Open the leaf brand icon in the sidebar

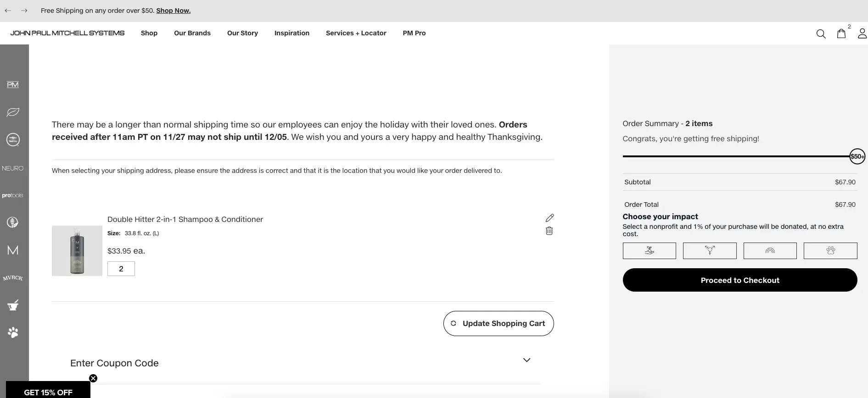click(x=13, y=112)
